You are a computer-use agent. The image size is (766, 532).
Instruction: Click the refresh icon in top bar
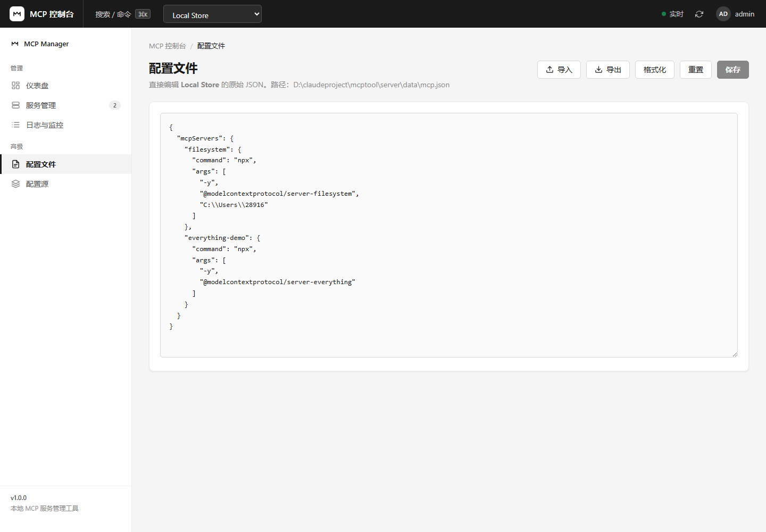coord(699,14)
